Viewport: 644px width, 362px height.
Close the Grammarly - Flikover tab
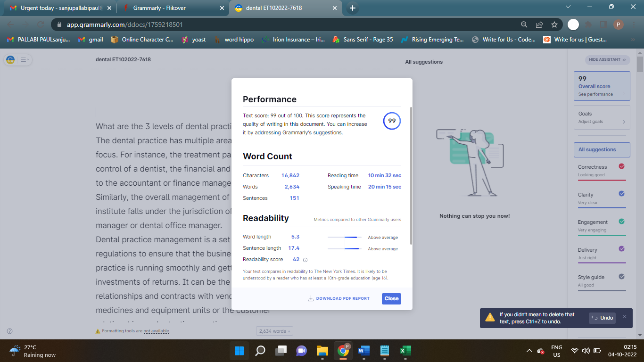(222, 8)
